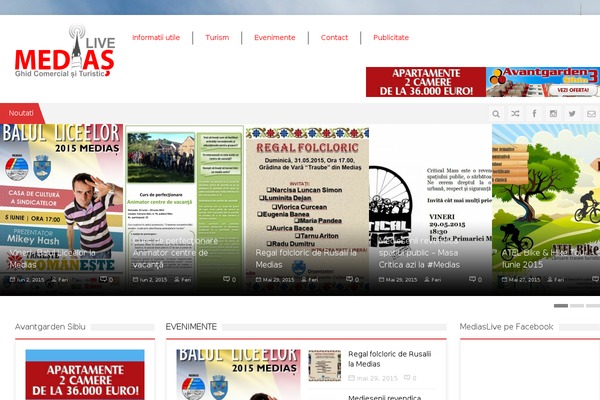Select the second slider pagination bar
Screen dimensions: 600x400
pyautogui.click(x=577, y=306)
